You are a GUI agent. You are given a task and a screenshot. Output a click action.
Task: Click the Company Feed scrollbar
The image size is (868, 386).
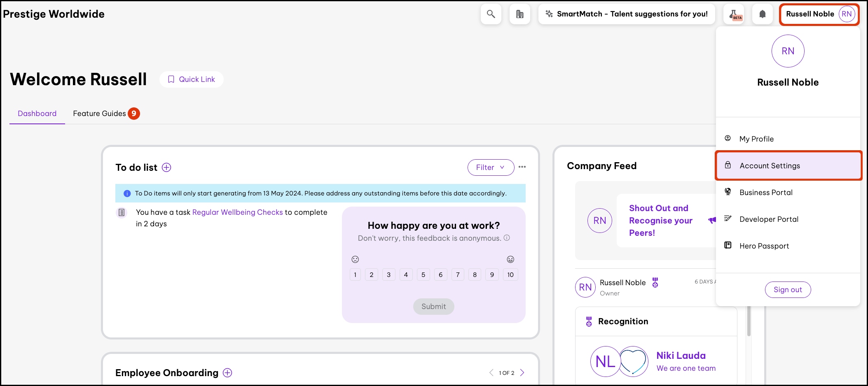click(x=749, y=321)
